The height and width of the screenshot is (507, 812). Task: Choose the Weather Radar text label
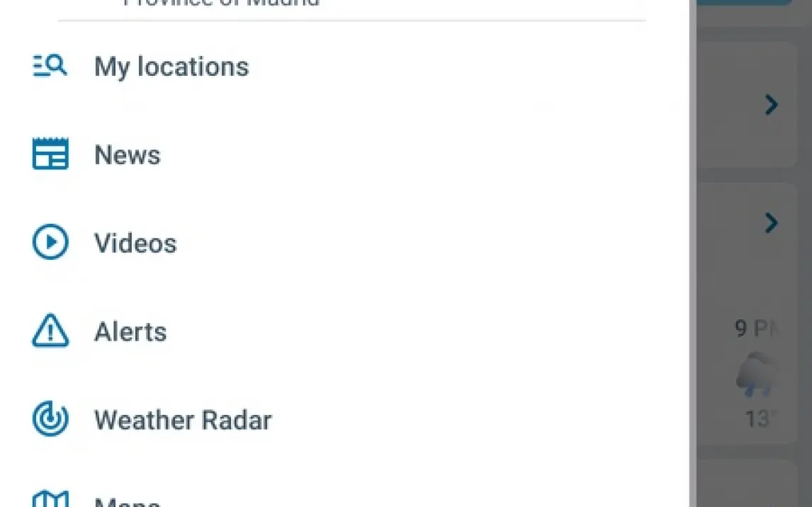[x=183, y=420]
